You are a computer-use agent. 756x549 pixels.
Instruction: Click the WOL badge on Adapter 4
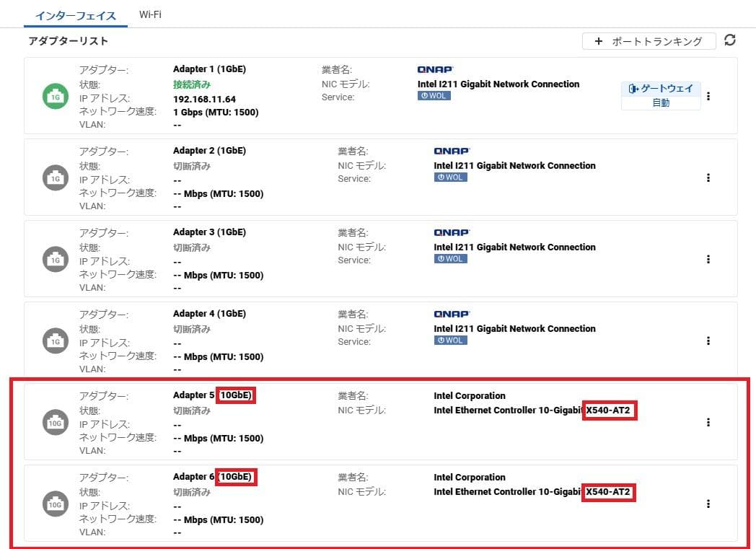click(450, 341)
